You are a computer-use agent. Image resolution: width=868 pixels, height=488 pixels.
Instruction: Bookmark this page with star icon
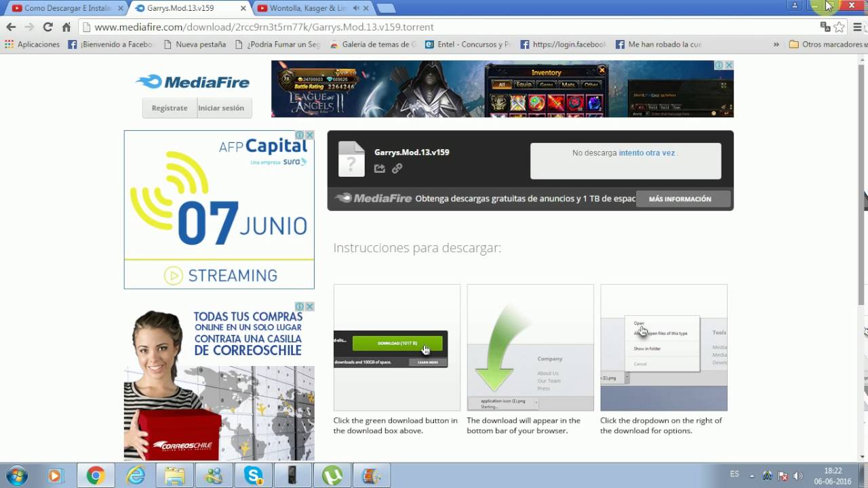click(x=840, y=27)
